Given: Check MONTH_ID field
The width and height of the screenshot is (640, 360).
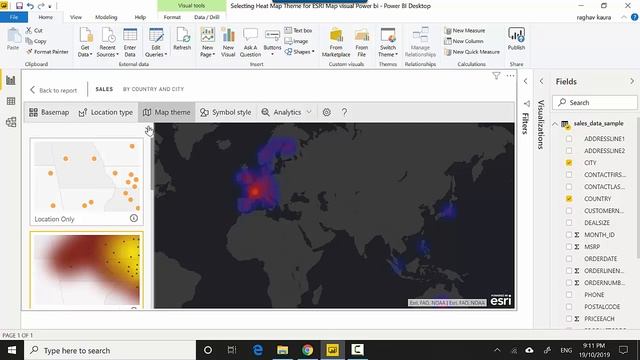Looking at the screenshot, I should point(569,235).
